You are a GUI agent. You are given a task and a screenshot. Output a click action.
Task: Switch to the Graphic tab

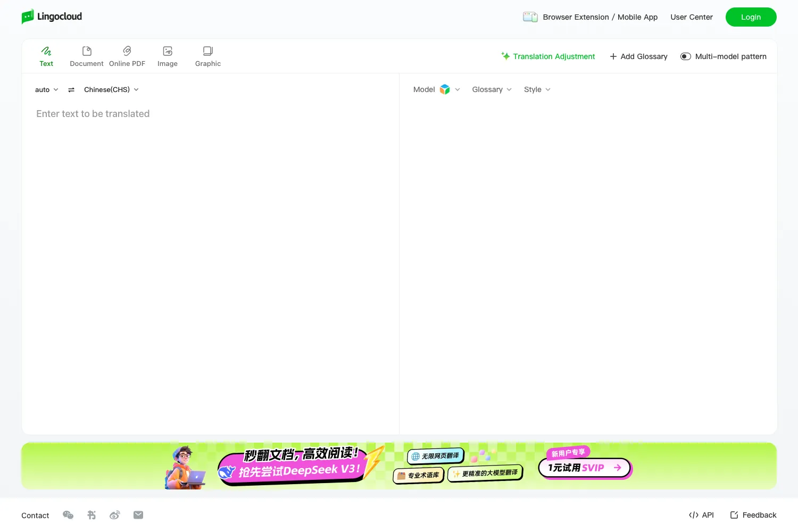pyautogui.click(x=208, y=56)
